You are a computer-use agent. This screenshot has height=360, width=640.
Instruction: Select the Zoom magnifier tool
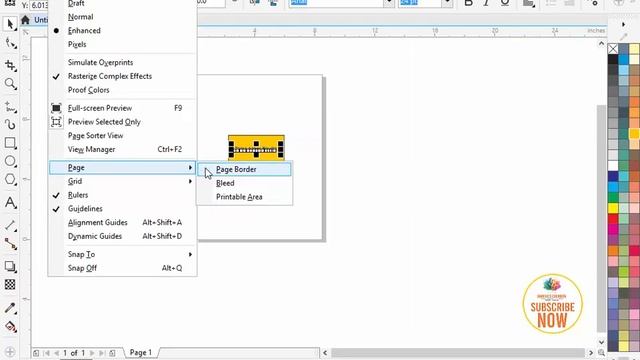click(10, 84)
